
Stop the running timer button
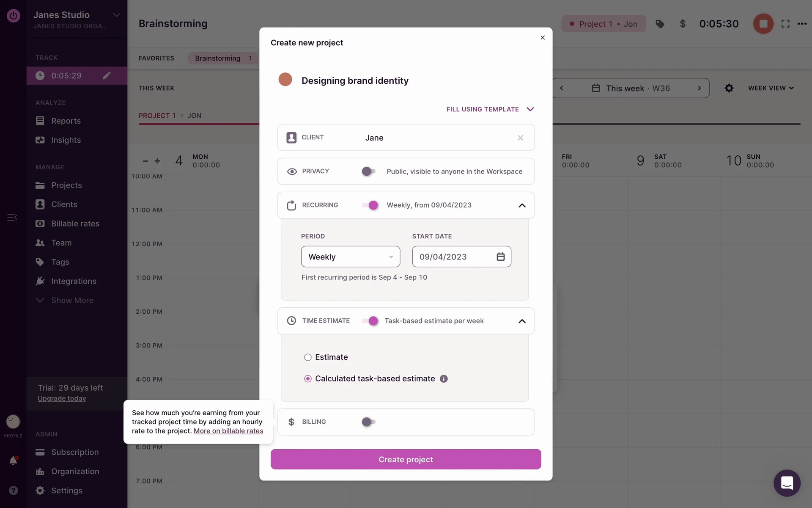[x=763, y=24]
